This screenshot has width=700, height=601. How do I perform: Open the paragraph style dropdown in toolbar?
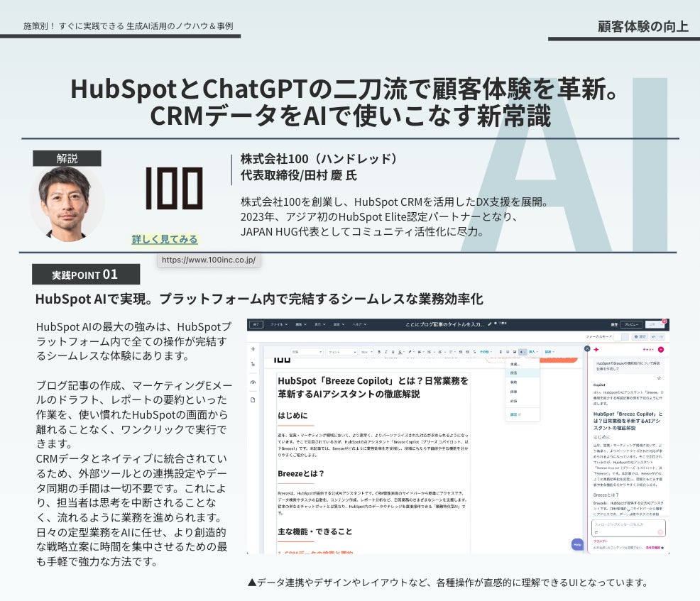(x=307, y=352)
